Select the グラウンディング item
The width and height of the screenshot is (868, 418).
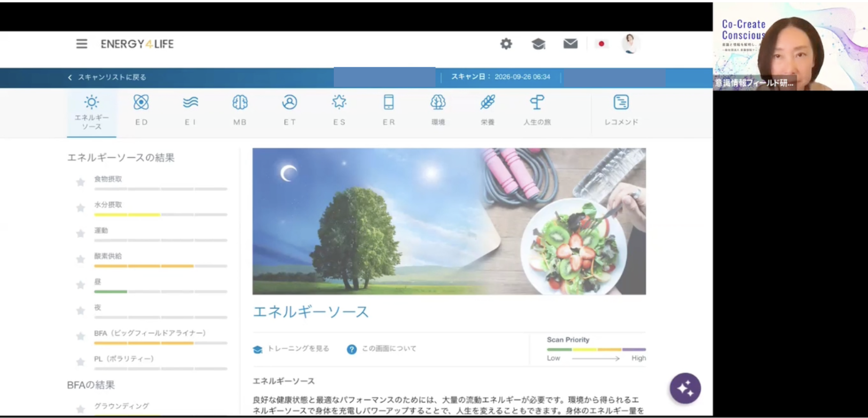(x=122, y=406)
